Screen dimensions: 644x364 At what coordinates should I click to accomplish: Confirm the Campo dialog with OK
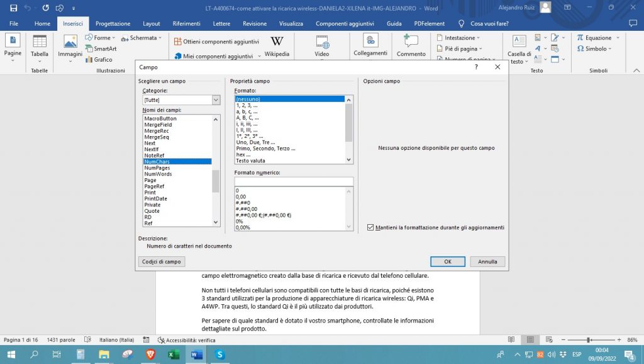(447, 261)
